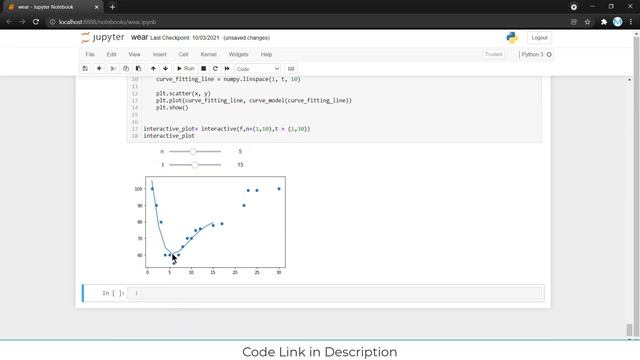This screenshot has height=360, width=640.
Task: Click the t slider handle
Action: 195,165
